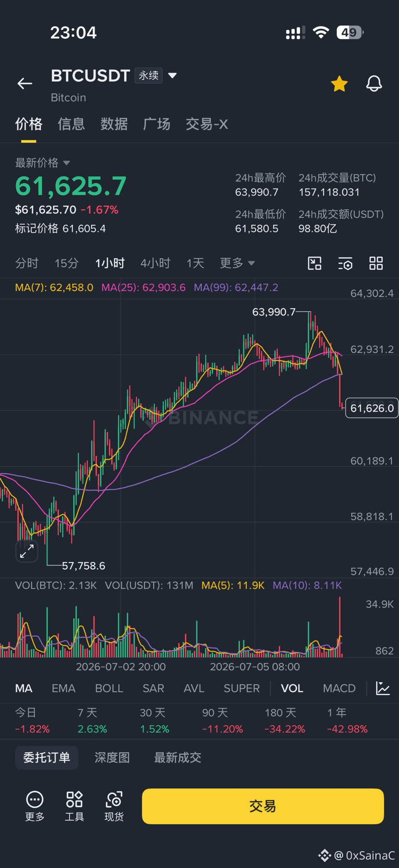Tap the 永续 contract type badge
Image resolution: width=399 pixels, height=868 pixels.
click(148, 76)
